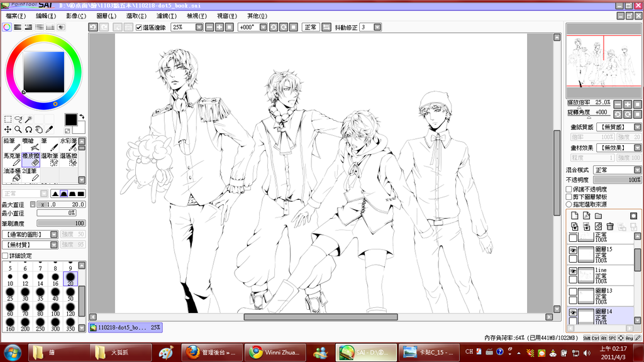
Task: Click the 不透明度 layer opacity slider
Action: click(616, 180)
